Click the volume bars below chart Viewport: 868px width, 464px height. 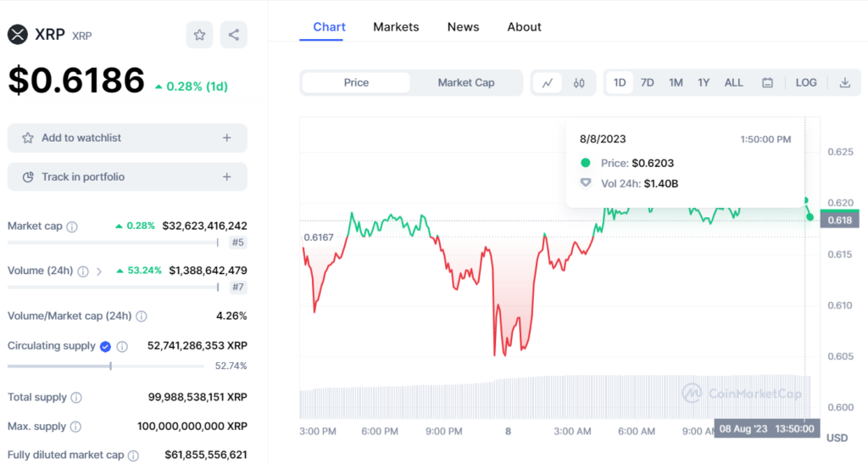[x=551, y=397]
